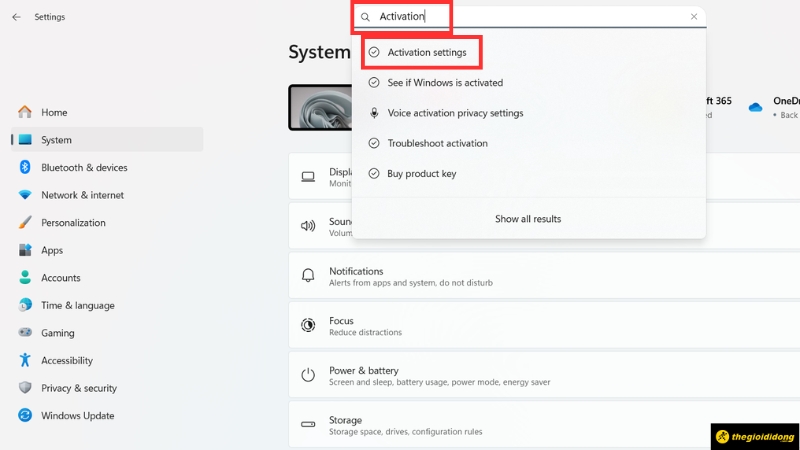This screenshot has height=450, width=800.
Task: Click Show all results
Action: (528, 219)
